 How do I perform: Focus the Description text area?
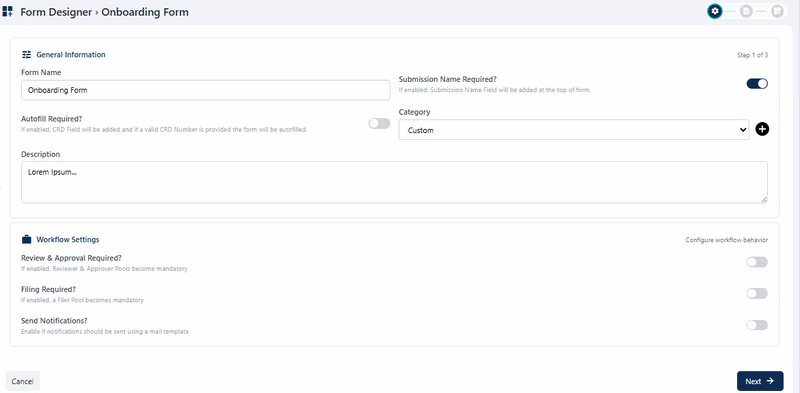point(394,182)
